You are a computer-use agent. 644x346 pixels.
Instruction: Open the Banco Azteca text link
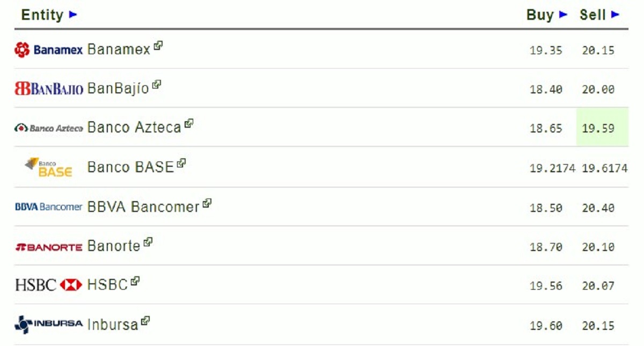pyautogui.click(x=134, y=128)
